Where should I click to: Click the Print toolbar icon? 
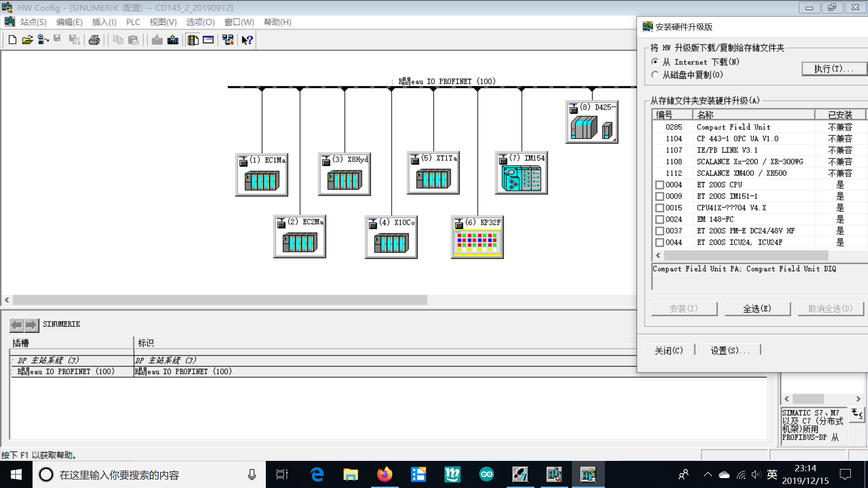pos(94,40)
